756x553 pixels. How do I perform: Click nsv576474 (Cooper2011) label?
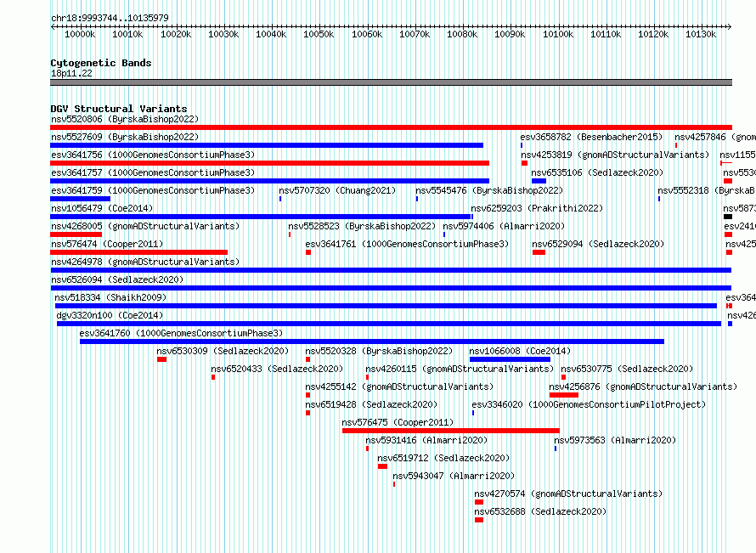(107, 244)
